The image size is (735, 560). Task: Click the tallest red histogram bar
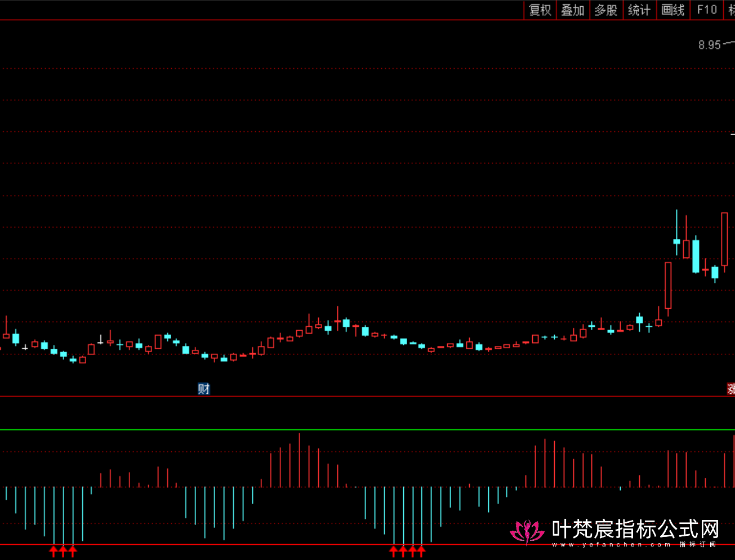(299, 460)
